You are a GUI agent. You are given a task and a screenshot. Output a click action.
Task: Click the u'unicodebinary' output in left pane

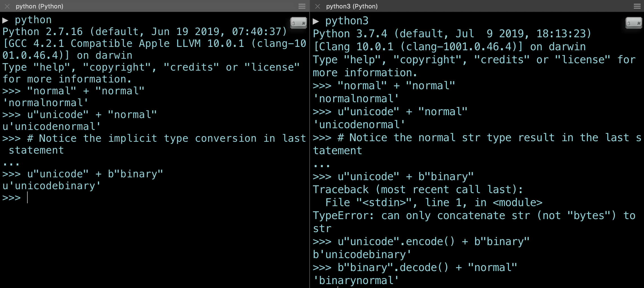click(51, 186)
